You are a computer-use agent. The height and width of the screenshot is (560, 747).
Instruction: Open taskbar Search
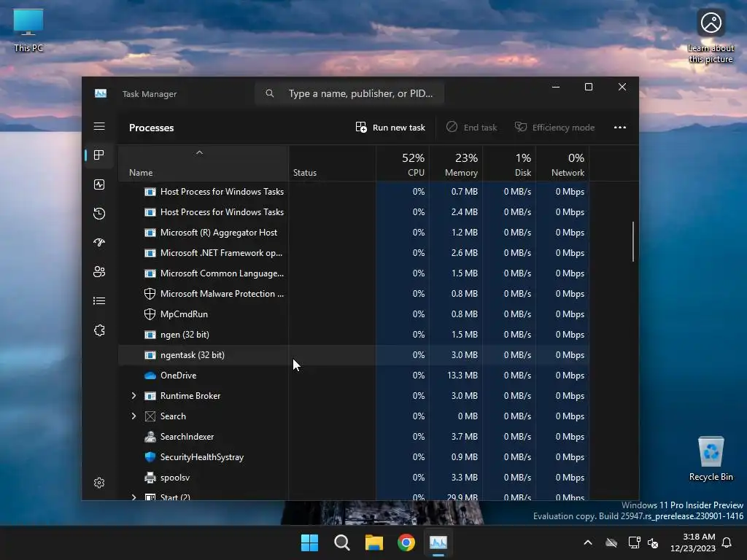click(x=342, y=542)
